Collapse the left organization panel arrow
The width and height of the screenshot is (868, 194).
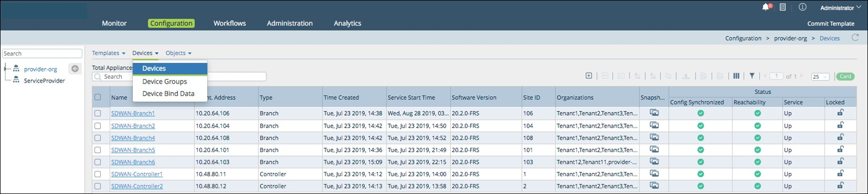[75, 69]
